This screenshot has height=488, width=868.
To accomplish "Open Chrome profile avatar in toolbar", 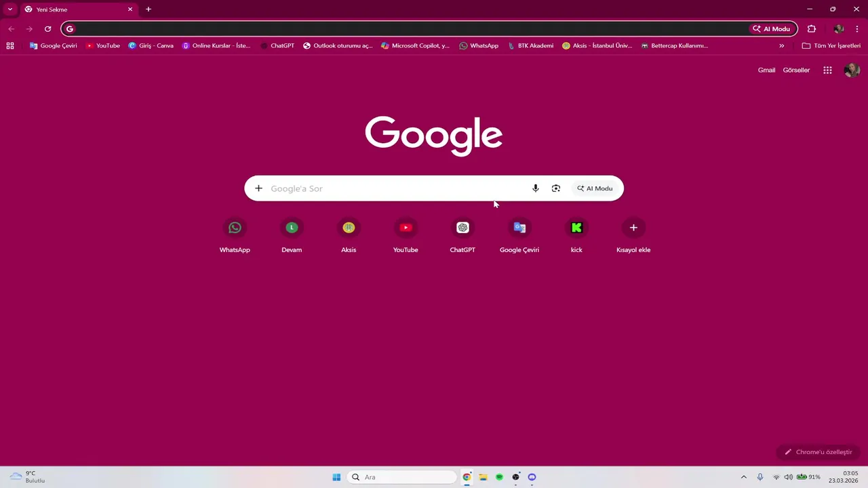I will 839,28.
